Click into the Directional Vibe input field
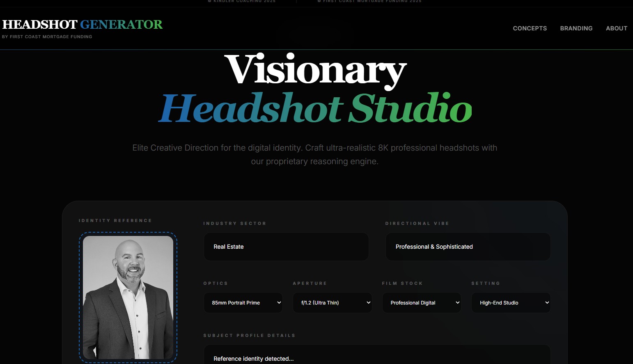Screen dimensions: 633x364 pos(468,247)
